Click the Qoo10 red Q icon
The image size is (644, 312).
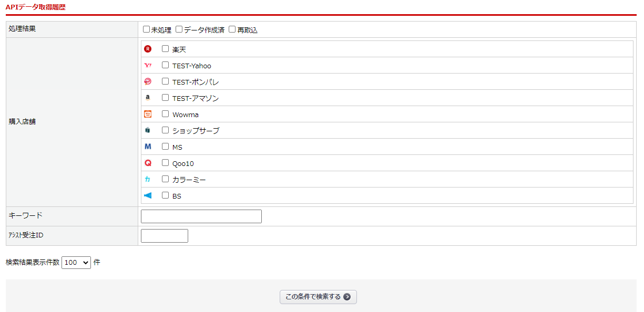tap(148, 163)
